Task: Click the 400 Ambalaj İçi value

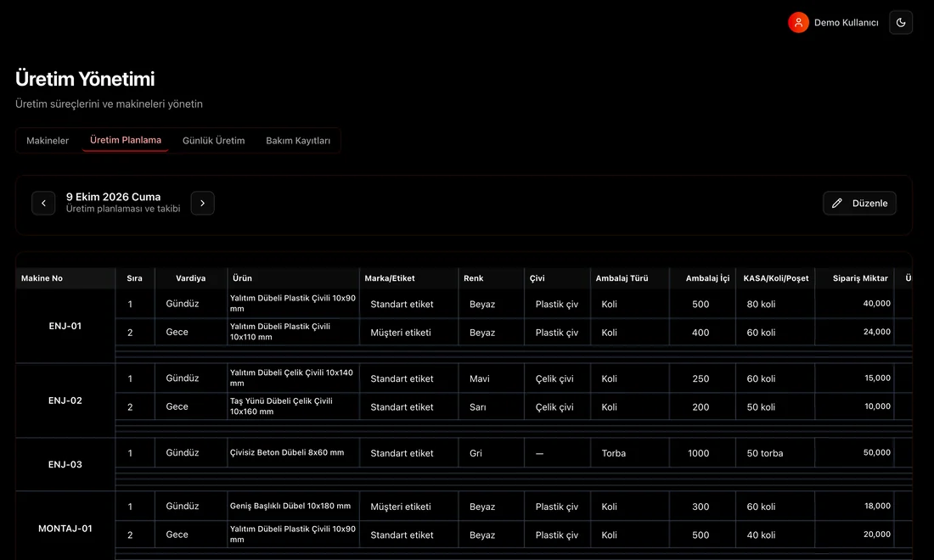Action: tap(700, 333)
